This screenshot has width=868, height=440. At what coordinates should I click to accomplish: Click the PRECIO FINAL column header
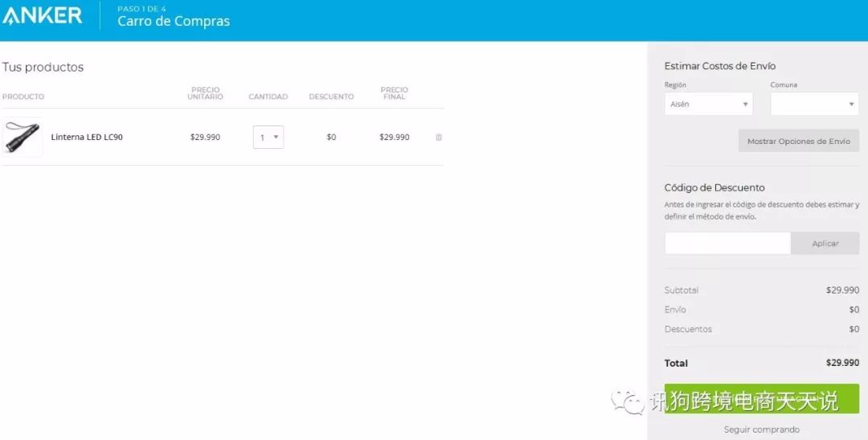pos(395,93)
